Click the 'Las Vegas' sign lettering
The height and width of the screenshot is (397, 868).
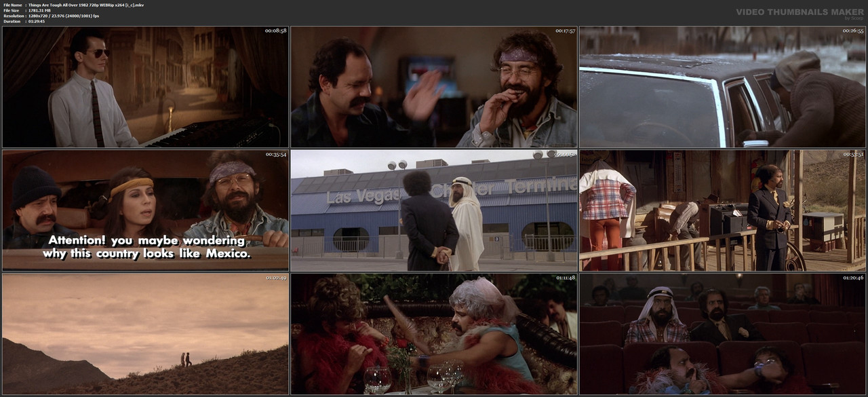[365, 197]
